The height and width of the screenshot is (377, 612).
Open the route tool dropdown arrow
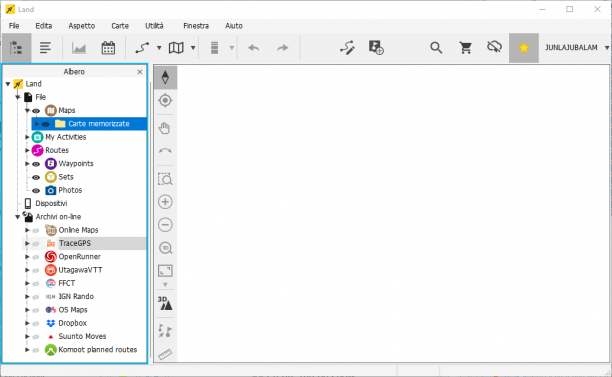tap(159, 48)
